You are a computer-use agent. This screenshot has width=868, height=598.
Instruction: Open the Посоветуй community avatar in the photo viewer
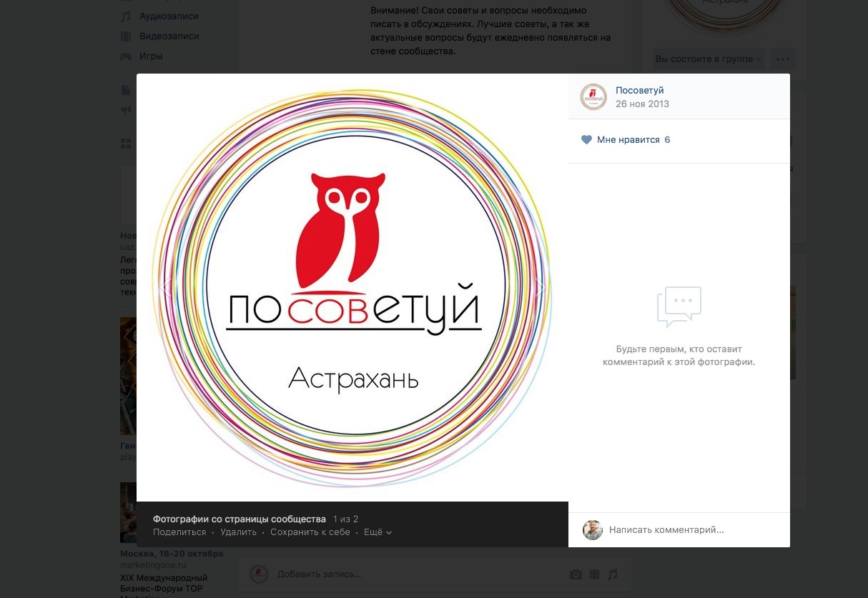click(593, 96)
